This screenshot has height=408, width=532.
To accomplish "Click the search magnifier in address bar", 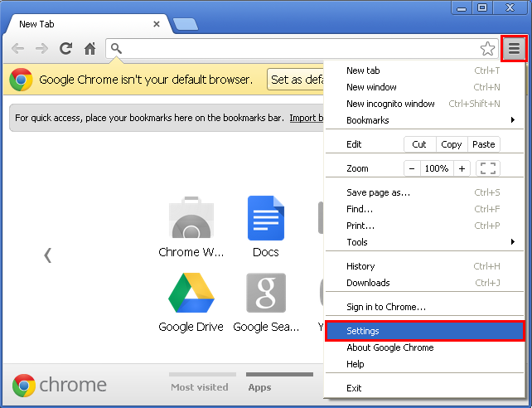I will pos(116,49).
